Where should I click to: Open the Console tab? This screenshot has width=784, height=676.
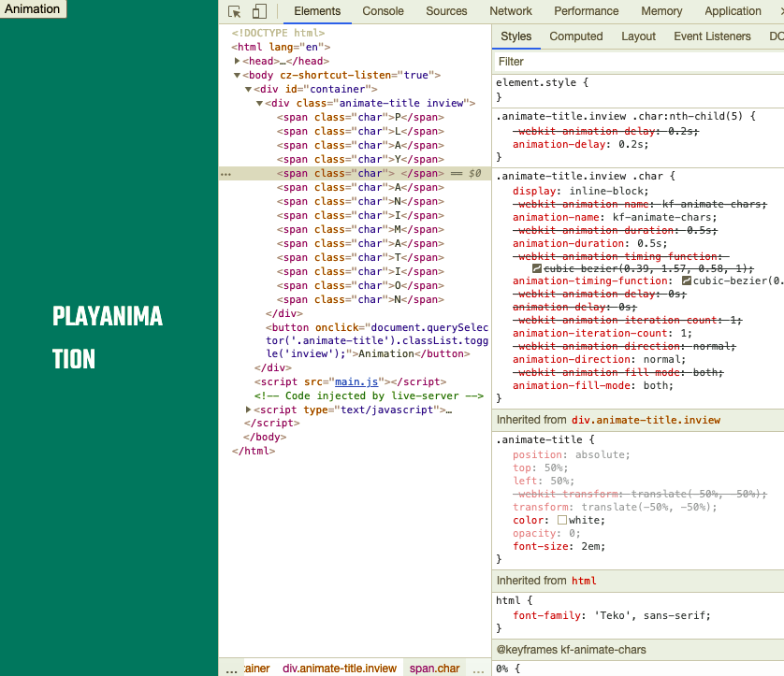383,11
